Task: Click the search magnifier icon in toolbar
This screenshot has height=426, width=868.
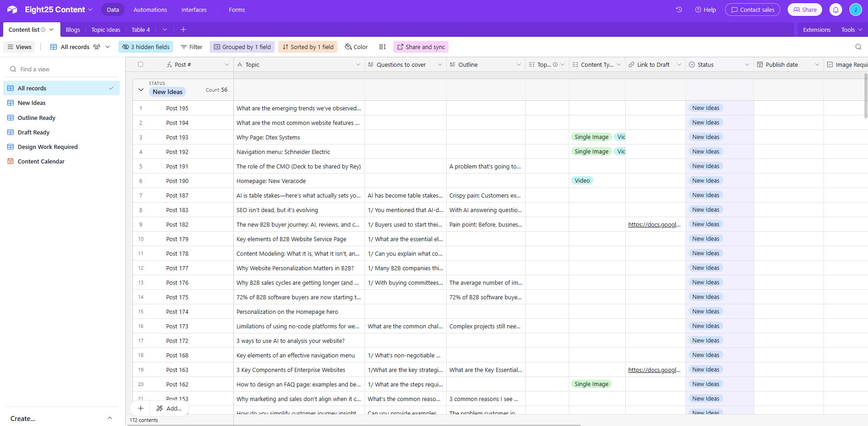Action: pos(858,47)
